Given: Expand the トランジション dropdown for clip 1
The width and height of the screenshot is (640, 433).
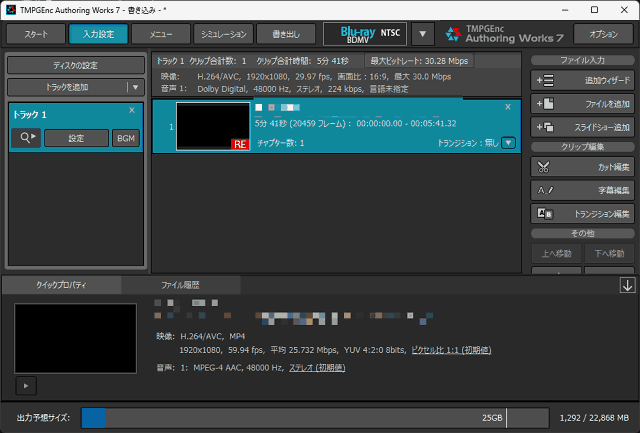Looking at the screenshot, I should tap(508, 143).
